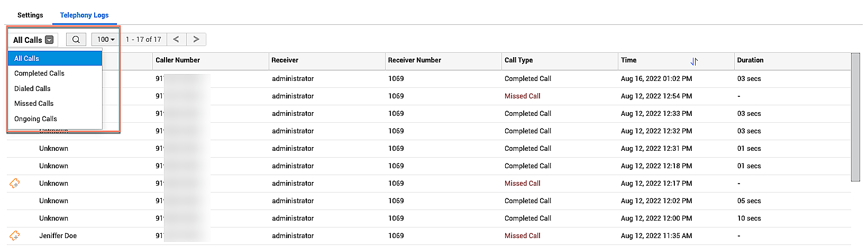Click the Call Type column header
Screen dimensions: 868x246
(518, 60)
